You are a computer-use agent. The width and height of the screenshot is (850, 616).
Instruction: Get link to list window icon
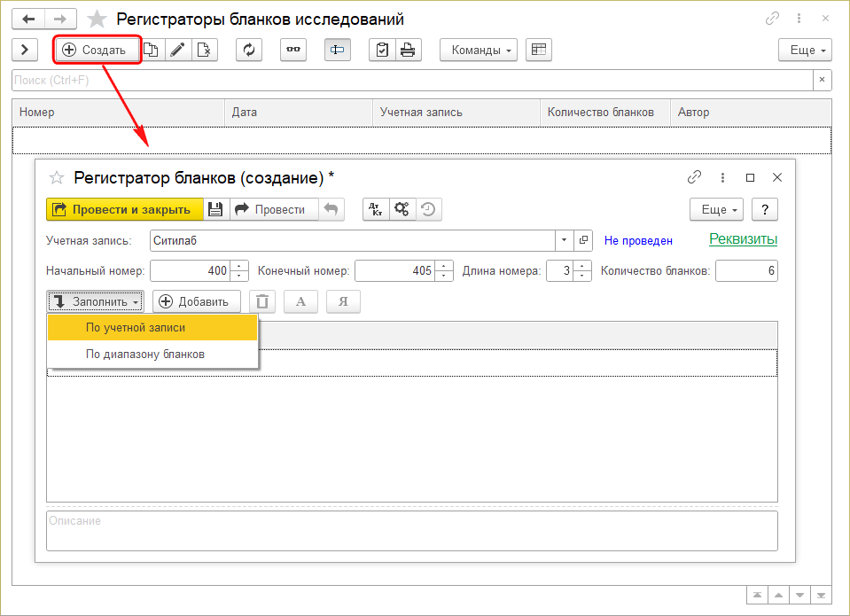[772, 19]
